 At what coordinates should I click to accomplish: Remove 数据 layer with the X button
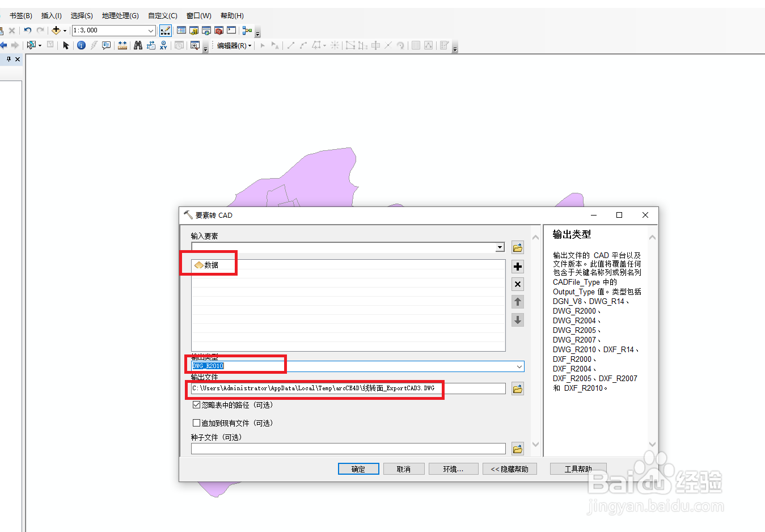click(x=517, y=284)
